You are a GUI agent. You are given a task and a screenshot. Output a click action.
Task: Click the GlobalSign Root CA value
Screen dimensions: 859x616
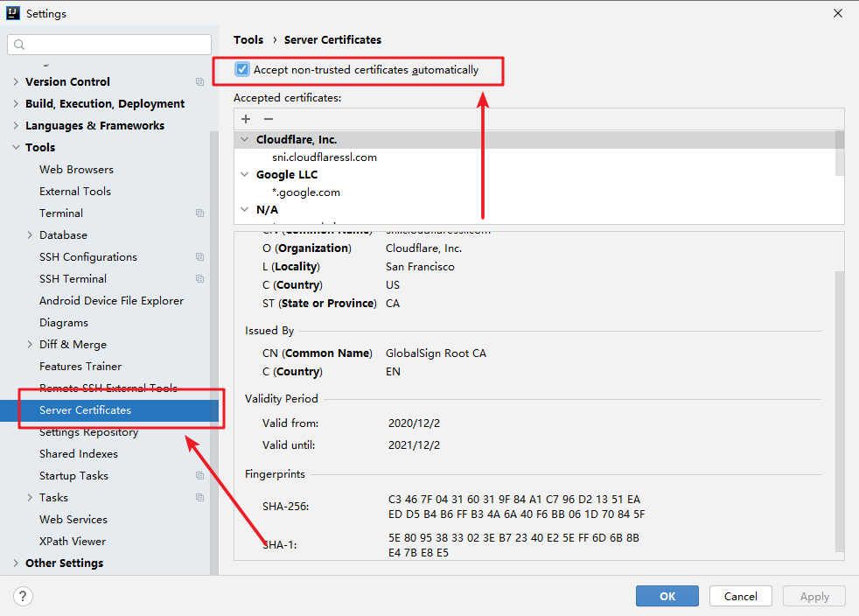(436, 353)
